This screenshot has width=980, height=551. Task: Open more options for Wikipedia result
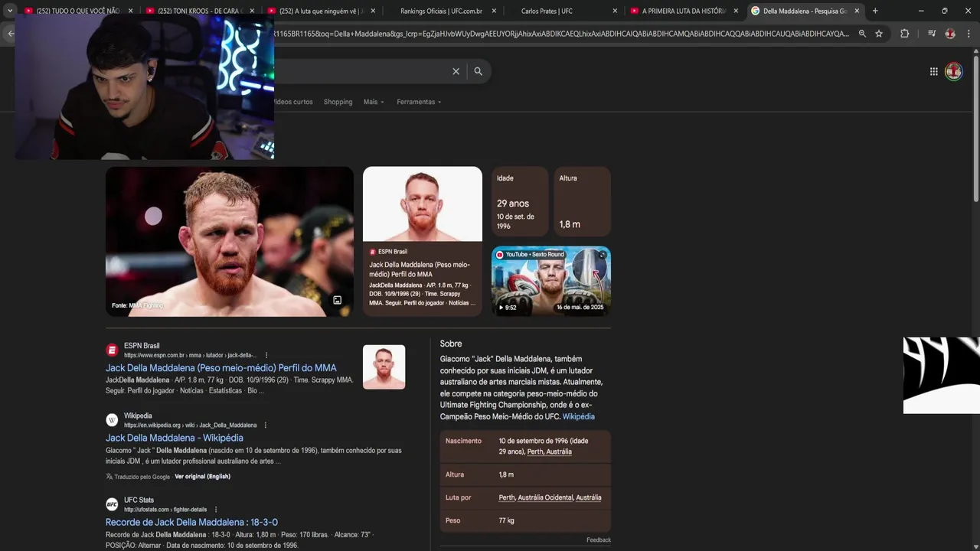click(x=266, y=425)
